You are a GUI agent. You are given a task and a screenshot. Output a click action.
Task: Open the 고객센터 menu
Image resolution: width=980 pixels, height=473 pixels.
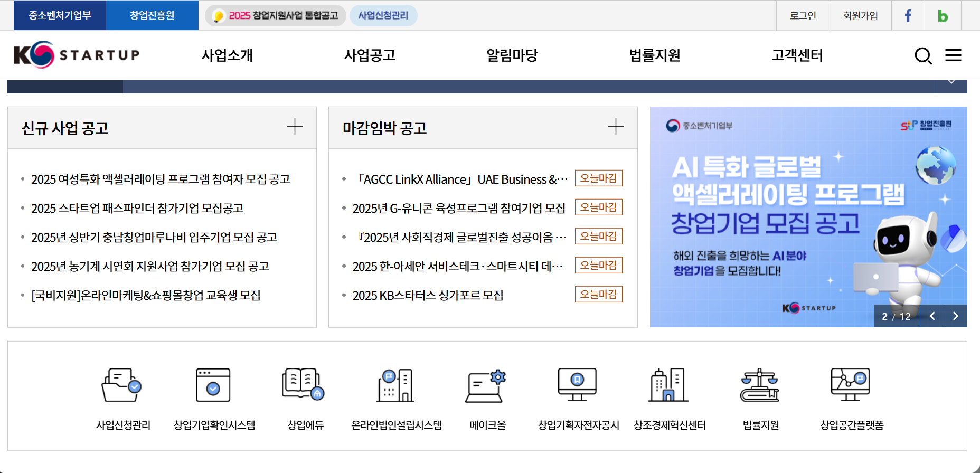[797, 55]
